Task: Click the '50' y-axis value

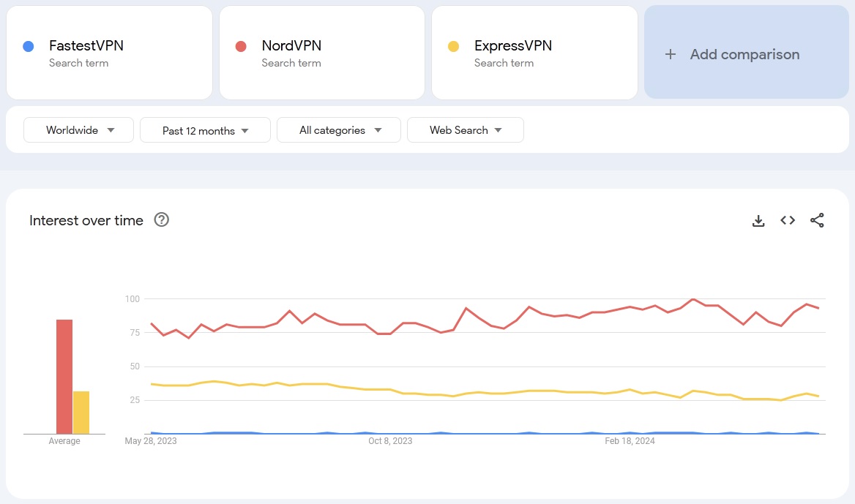Action: pyautogui.click(x=135, y=366)
